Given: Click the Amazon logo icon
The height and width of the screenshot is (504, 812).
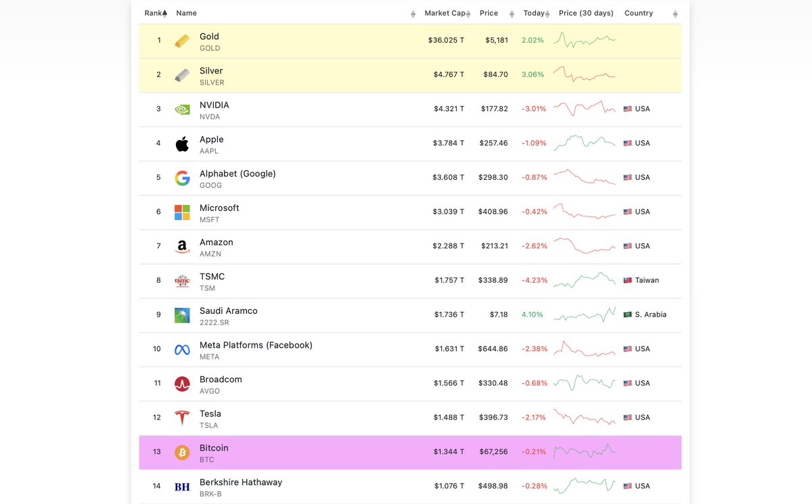Looking at the screenshot, I should [x=182, y=247].
